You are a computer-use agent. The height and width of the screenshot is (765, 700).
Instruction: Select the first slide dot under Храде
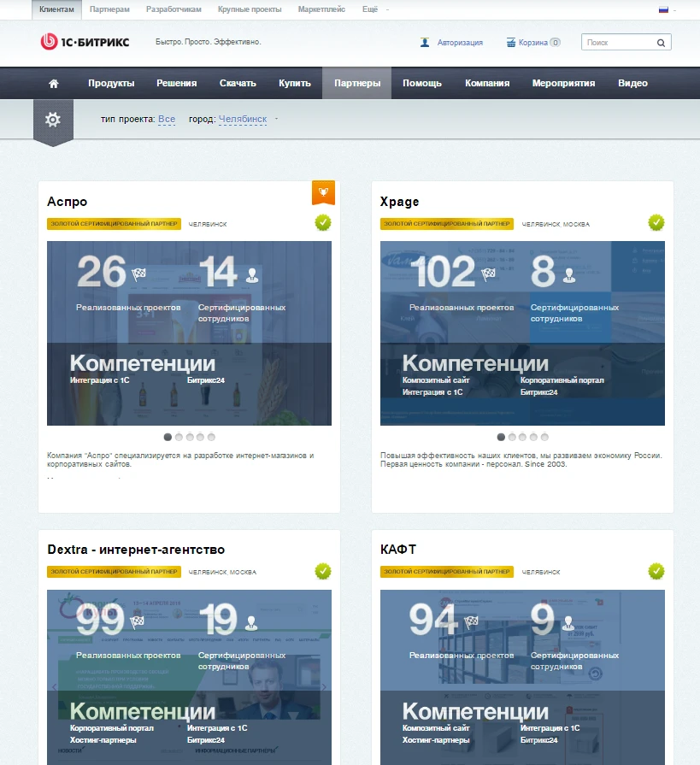501,437
